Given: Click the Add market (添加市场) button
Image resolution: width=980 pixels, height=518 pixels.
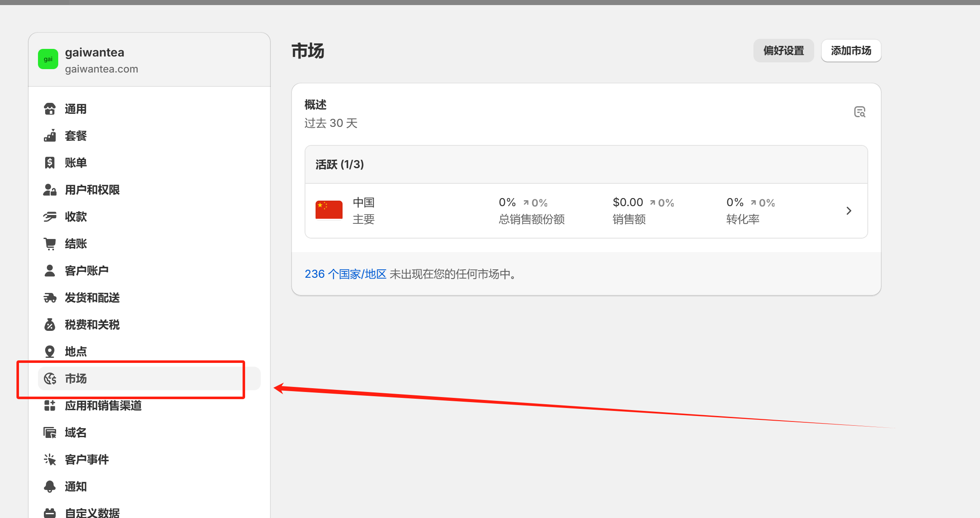Looking at the screenshot, I should click(x=851, y=51).
